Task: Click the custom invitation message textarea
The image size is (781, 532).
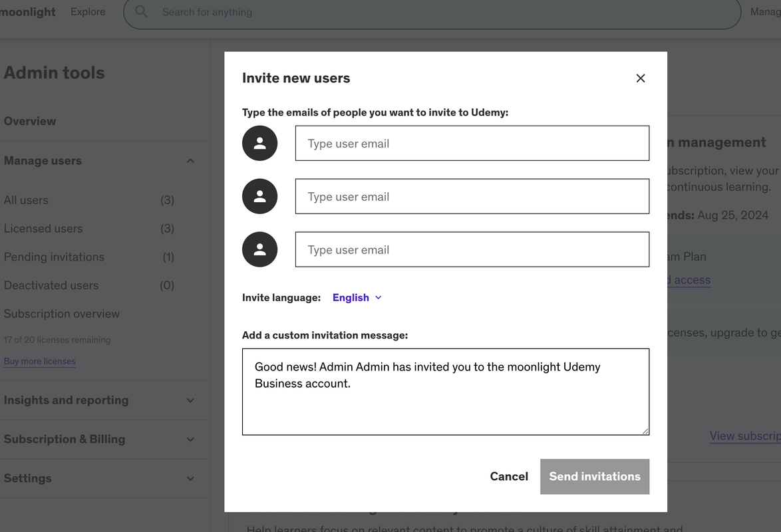Action: tap(446, 392)
